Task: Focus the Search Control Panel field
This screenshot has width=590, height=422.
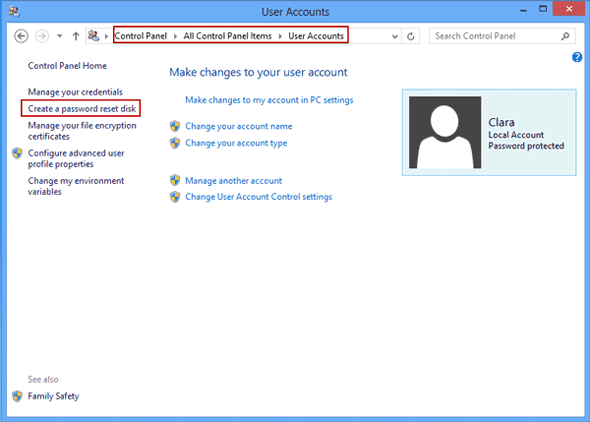Action: 496,36
